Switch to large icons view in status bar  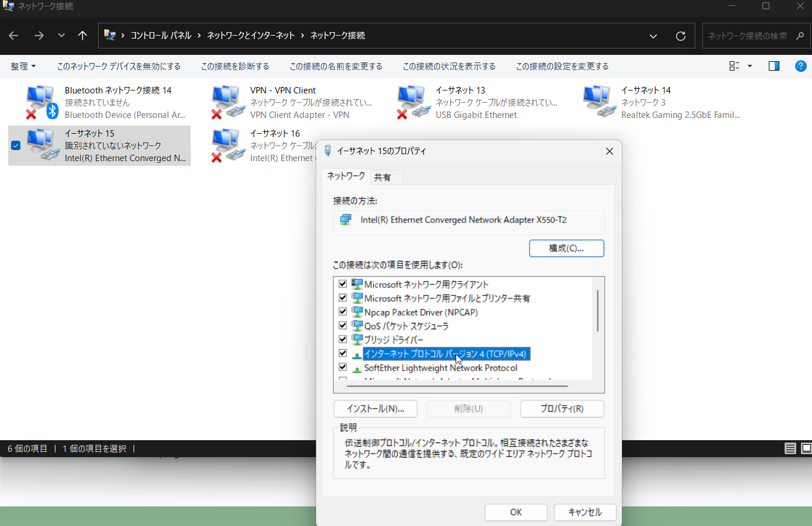point(807,448)
